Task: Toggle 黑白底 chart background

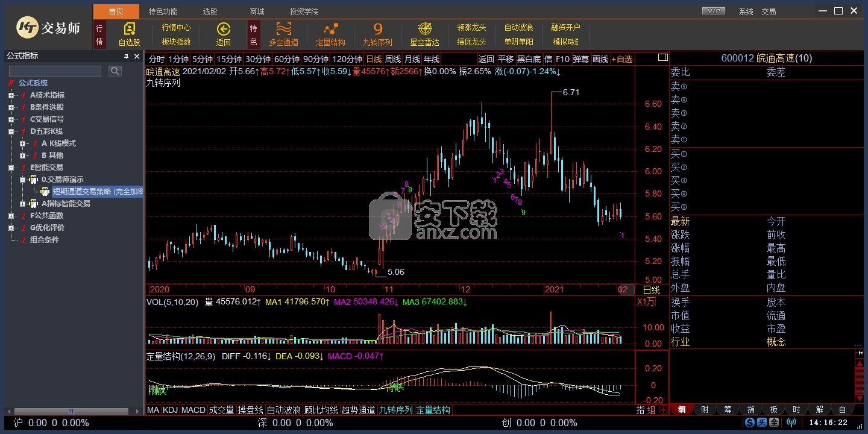Action: [x=529, y=59]
